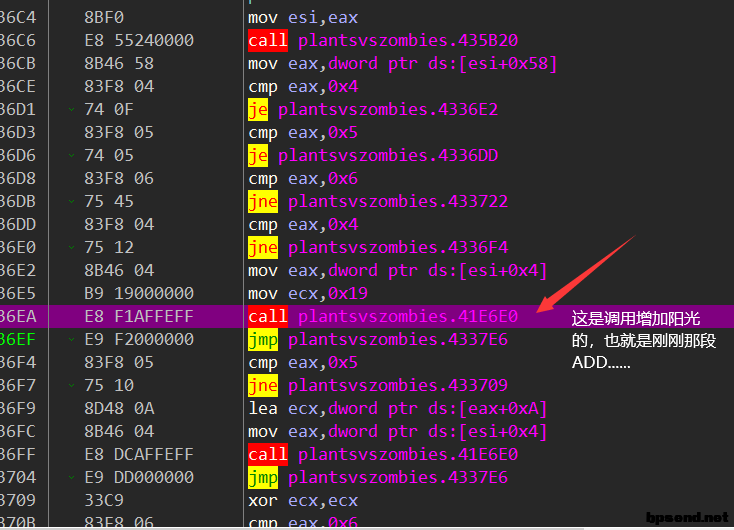
Task: Select 'cmp eax,0x5' at address 36D3
Action: [303, 132]
